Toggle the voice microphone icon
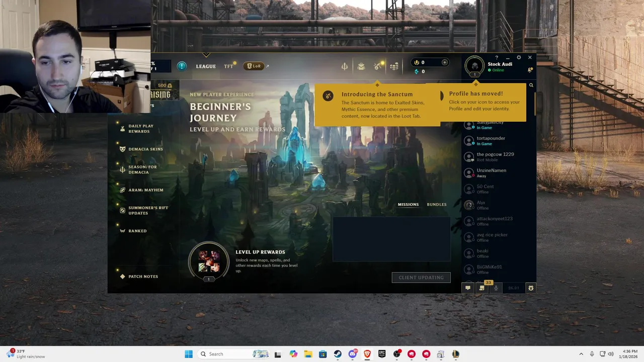This screenshot has width=644, height=362. tap(496, 288)
